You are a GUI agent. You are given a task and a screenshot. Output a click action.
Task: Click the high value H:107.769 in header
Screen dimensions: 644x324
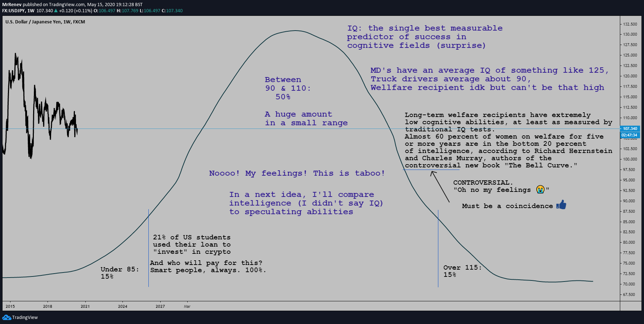pyautogui.click(x=128, y=11)
